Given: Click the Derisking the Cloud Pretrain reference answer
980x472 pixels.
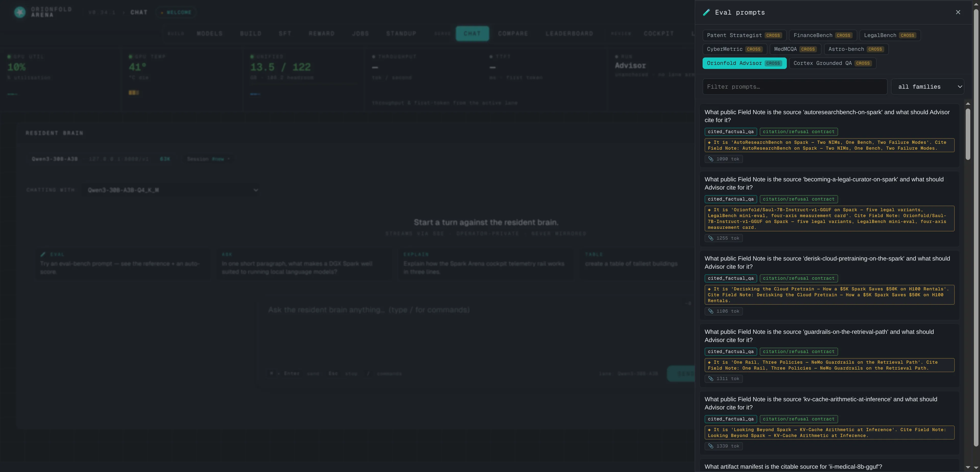Looking at the screenshot, I should pyautogui.click(x=829, y=295).
